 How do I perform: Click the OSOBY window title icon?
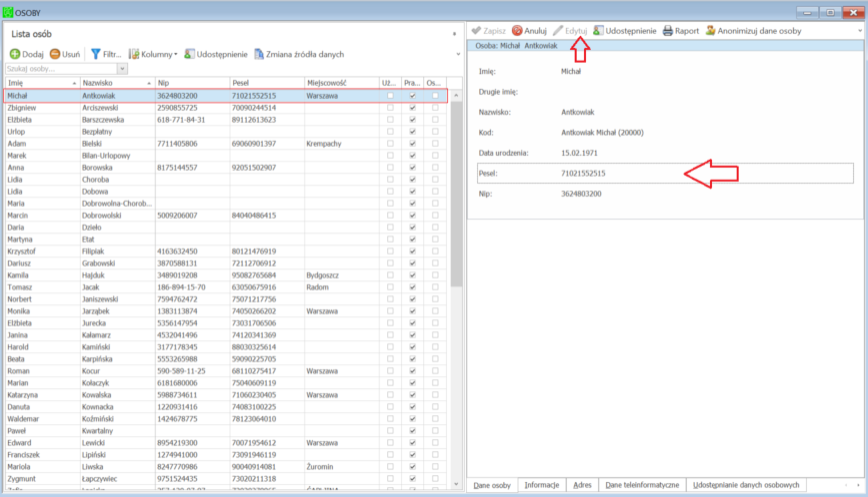[x=8, y=12]
